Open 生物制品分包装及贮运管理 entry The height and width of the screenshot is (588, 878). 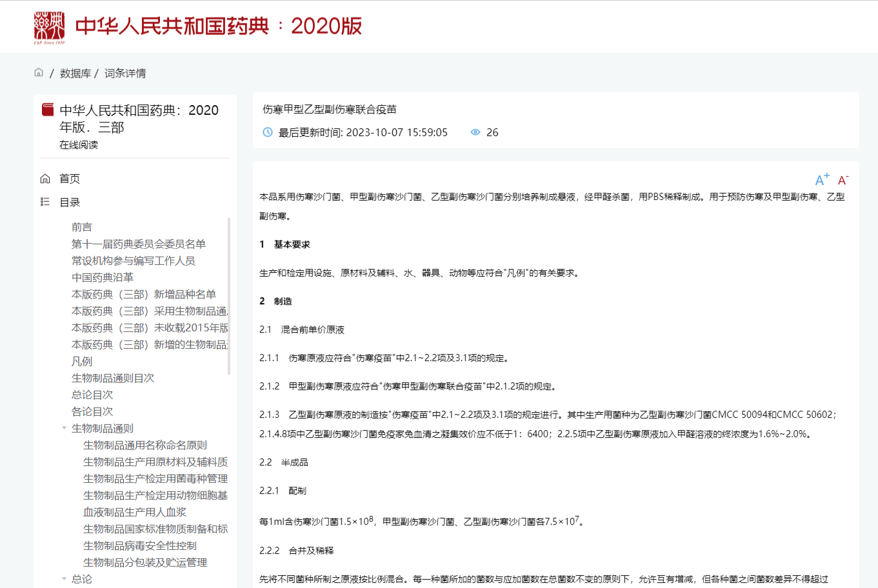click(145, 562)
